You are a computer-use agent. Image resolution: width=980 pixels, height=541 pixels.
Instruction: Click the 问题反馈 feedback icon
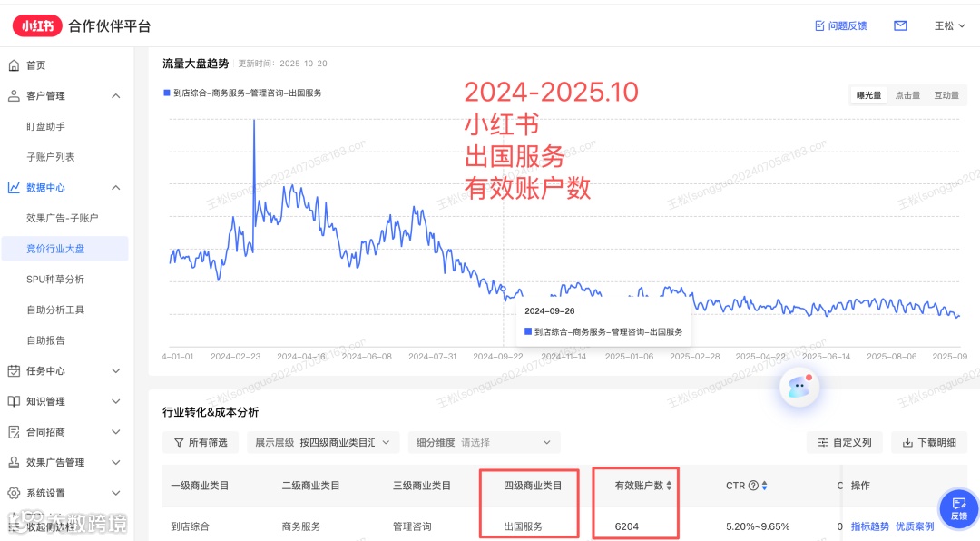819,25
